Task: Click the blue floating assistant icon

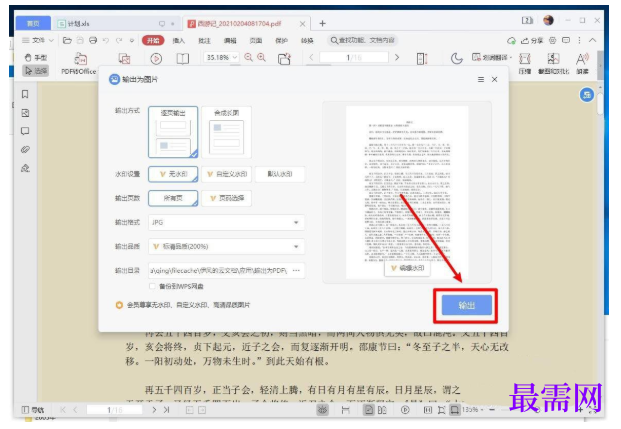Action: point(587,95)
